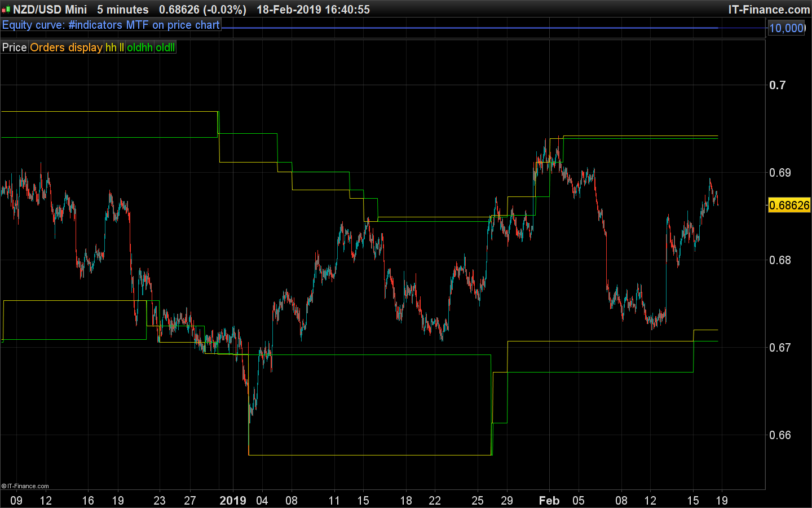This screenshot has width=812, height=508.
Task: Click the NZD/USD Mini instrument title
Action: pos(50,10)
